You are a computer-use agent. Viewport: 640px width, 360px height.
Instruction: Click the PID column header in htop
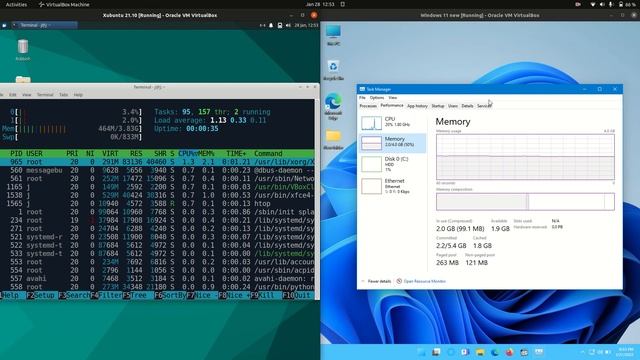point(16,153)
